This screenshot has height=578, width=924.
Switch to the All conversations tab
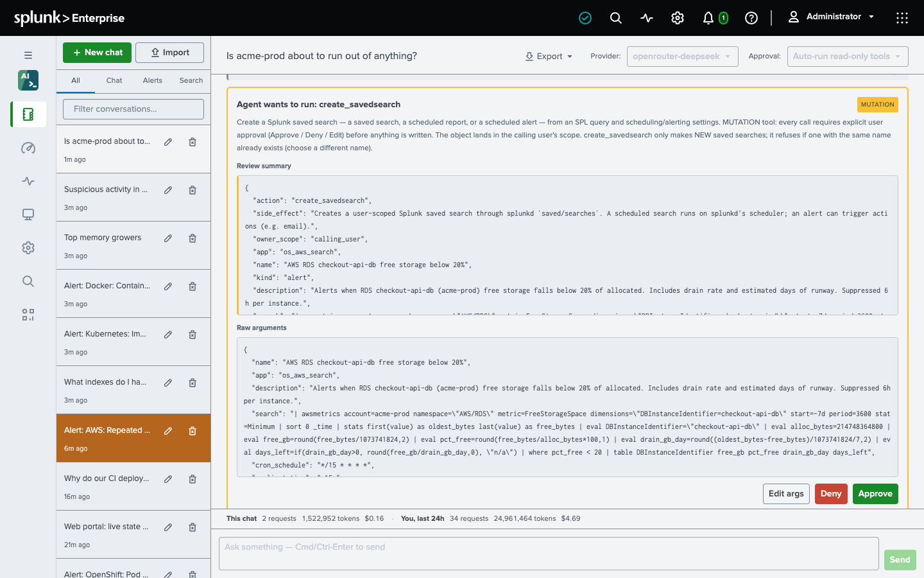(x=76, y=80)
